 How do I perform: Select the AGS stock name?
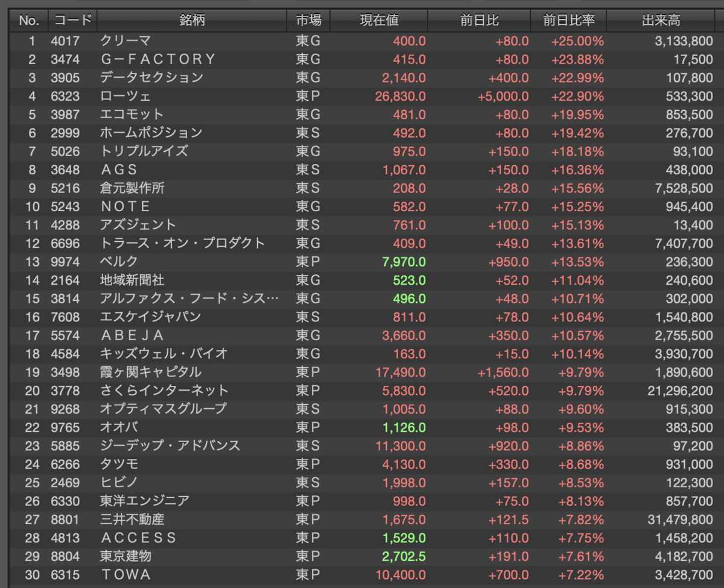tap(119, 170)
